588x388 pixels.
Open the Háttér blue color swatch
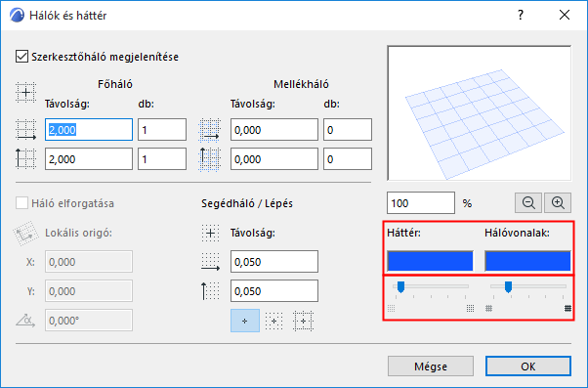(x=430, y=261)
